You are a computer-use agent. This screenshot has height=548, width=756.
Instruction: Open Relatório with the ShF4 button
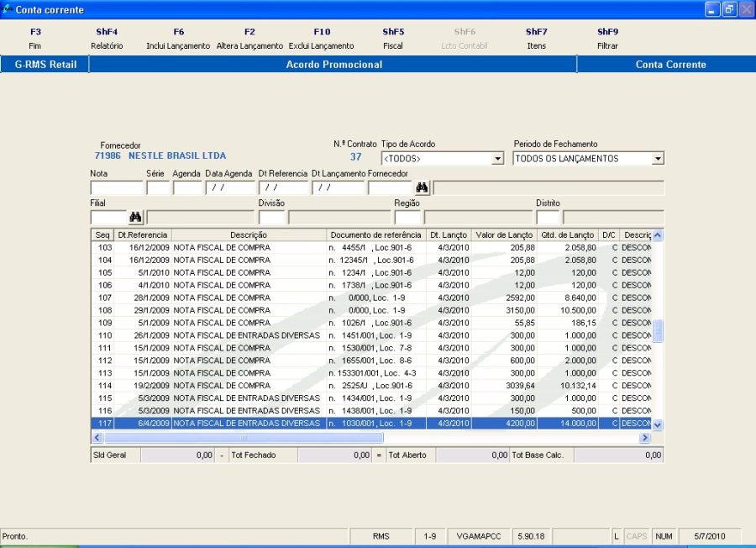click(107, 39)
